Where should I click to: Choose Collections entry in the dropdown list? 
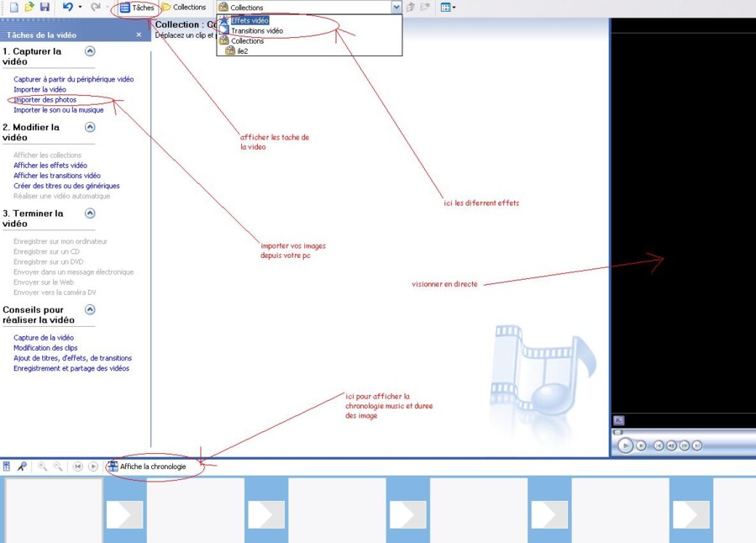[x=247, y=41]
